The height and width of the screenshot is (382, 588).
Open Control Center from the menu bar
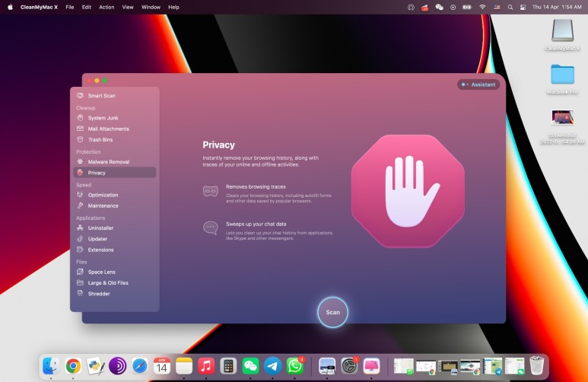[x=523, y=7]
